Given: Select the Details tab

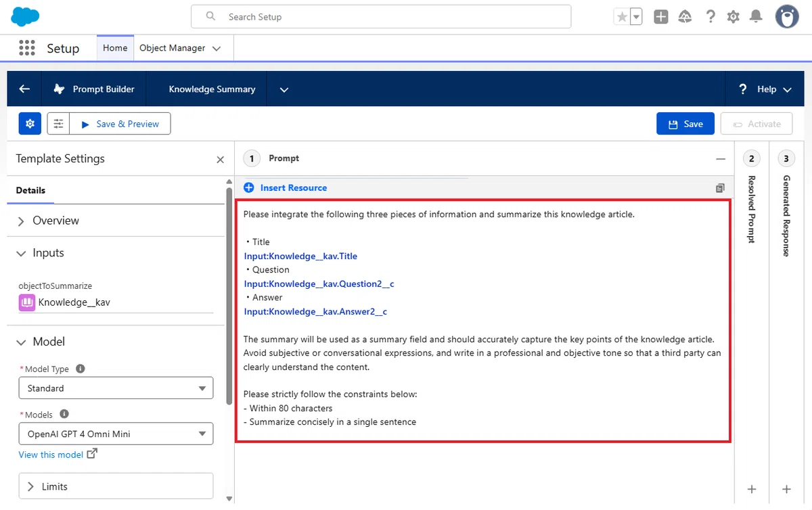Looking at the screenshot, I should click(30, 191).
